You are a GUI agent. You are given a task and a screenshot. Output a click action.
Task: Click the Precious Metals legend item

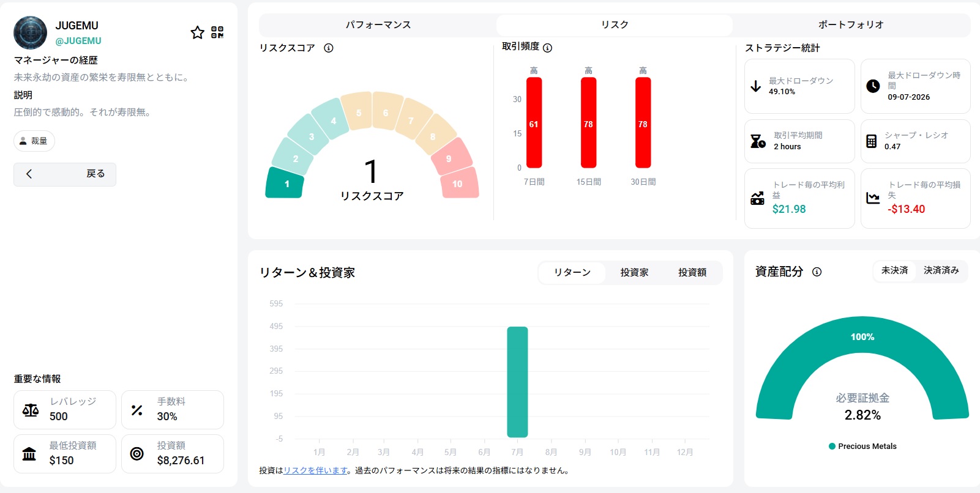coord(862,447)
